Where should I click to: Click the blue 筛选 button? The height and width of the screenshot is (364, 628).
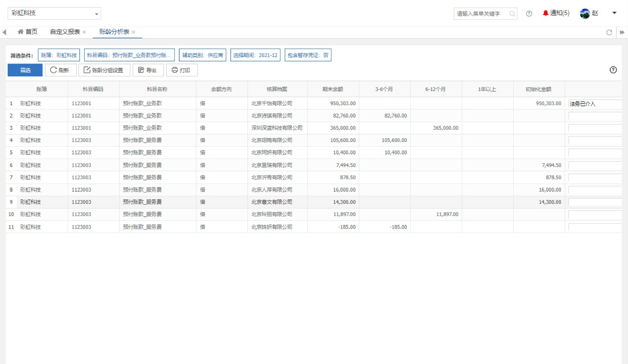click(x=25, y=70)
